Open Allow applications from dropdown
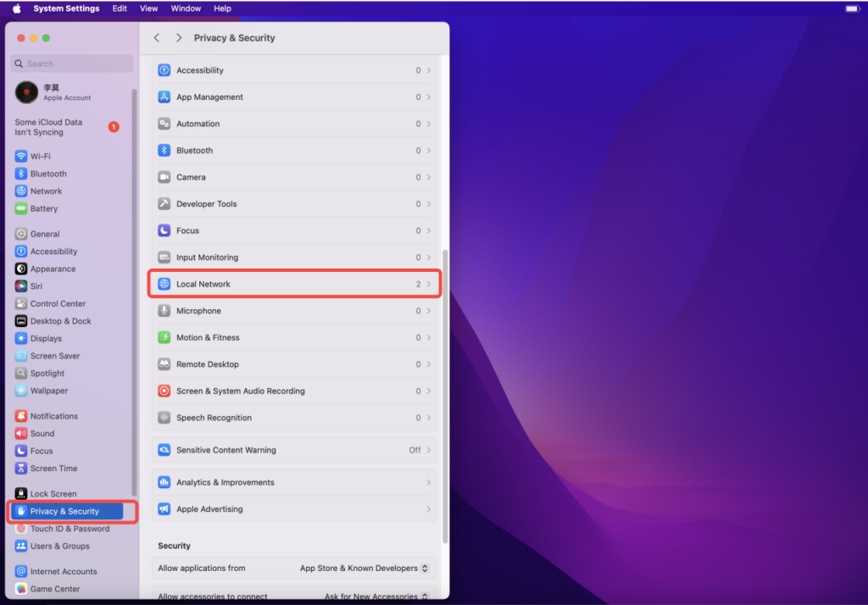This screenshot has height=605, width=868. point(364,569)
